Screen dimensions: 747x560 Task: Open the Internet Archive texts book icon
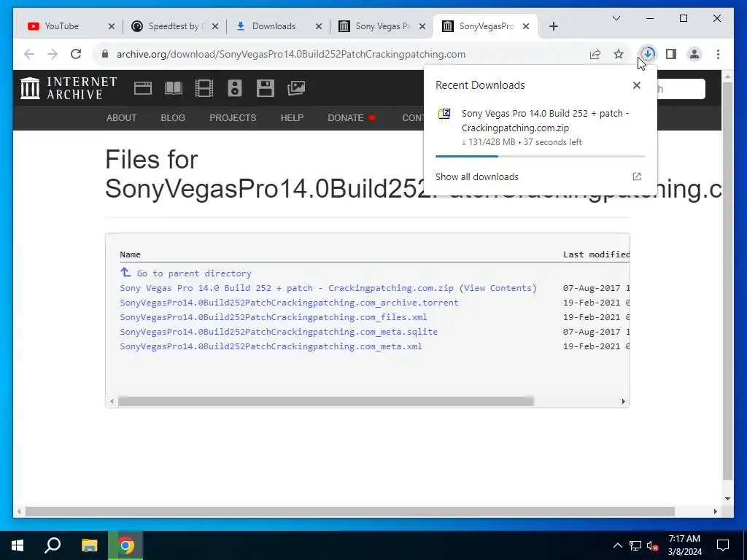pos(174,88)
